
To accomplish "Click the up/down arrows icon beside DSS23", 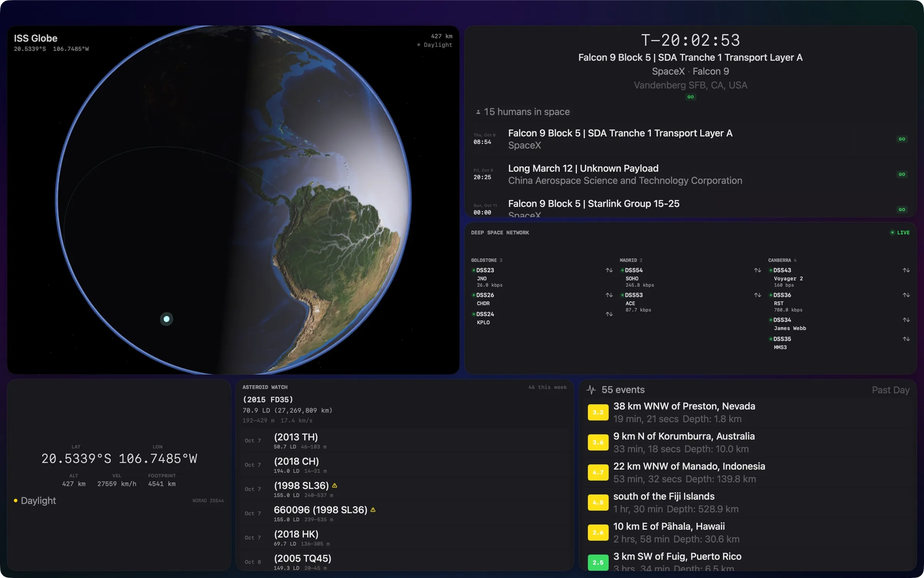I will pos(609,270).
